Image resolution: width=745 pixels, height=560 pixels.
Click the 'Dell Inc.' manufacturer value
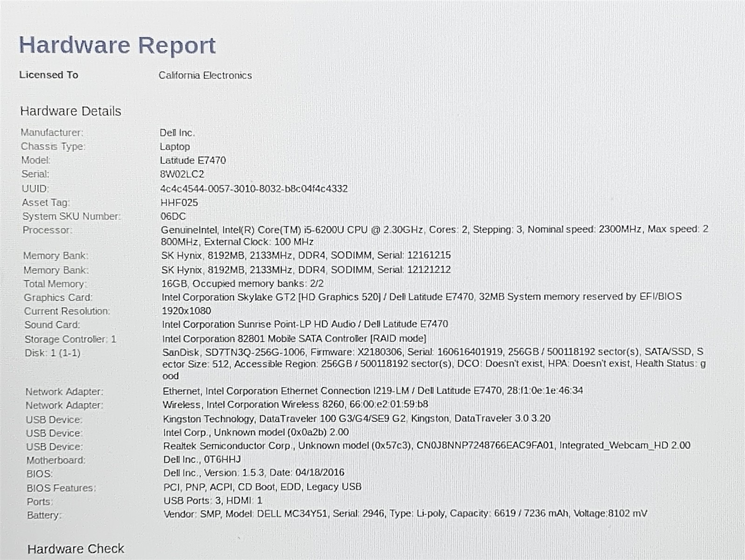point(177,133)
